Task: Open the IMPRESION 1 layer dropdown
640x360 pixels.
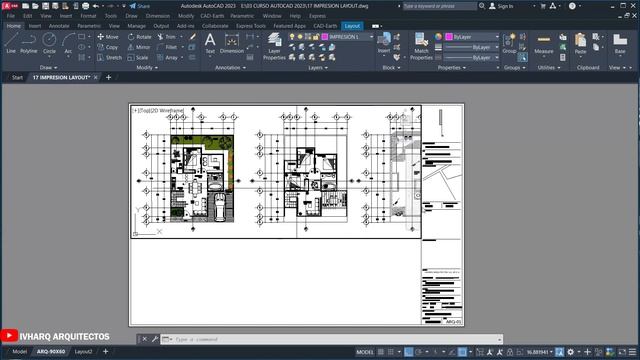Action: tap(371, 37)
